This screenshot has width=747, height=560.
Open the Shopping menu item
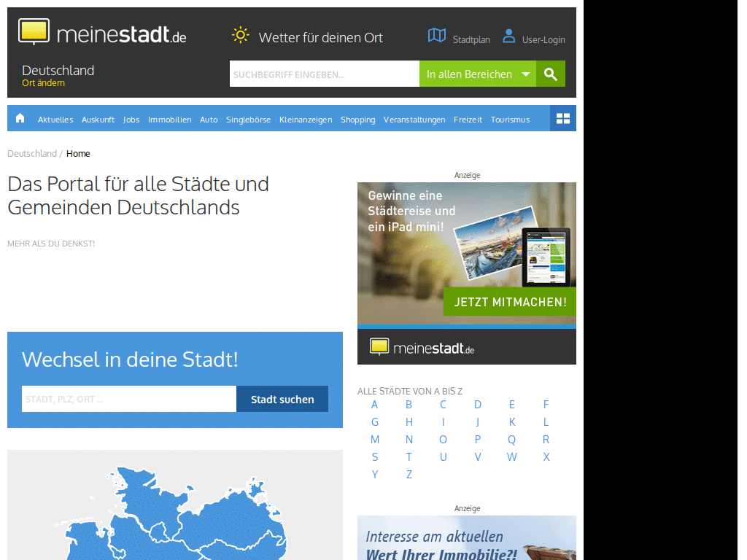coord(357,120)
